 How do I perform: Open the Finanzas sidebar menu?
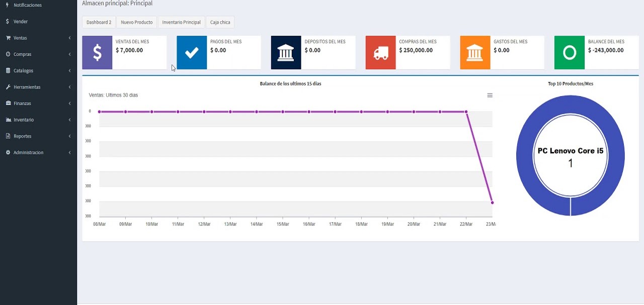[x=22, y=103]
